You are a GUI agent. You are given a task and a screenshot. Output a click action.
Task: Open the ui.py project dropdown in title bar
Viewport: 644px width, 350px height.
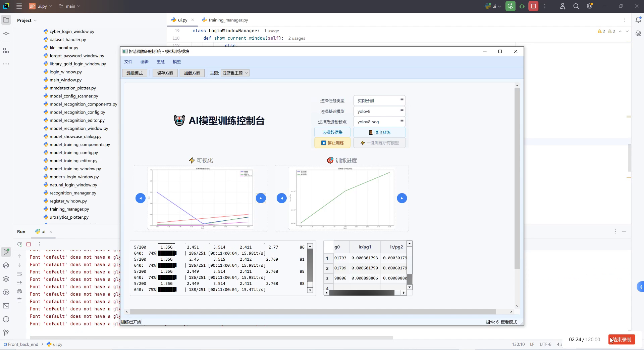(x=40, y=6)
